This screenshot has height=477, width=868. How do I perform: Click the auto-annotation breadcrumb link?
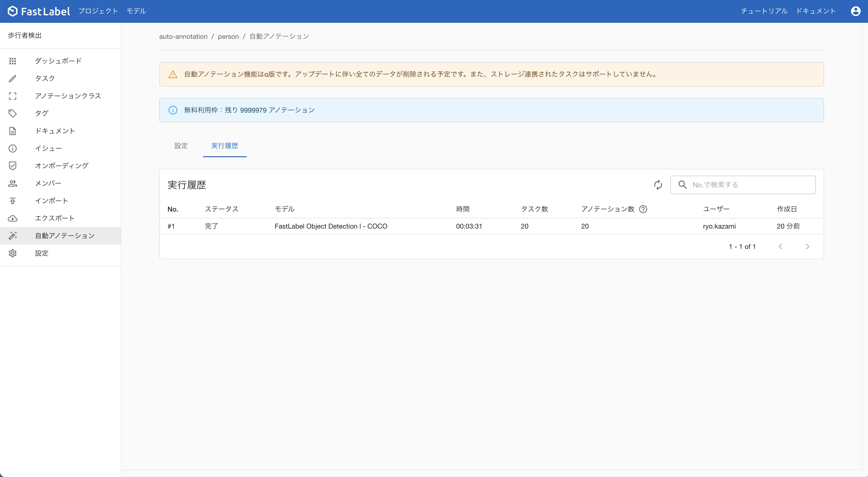coord(183,36)
